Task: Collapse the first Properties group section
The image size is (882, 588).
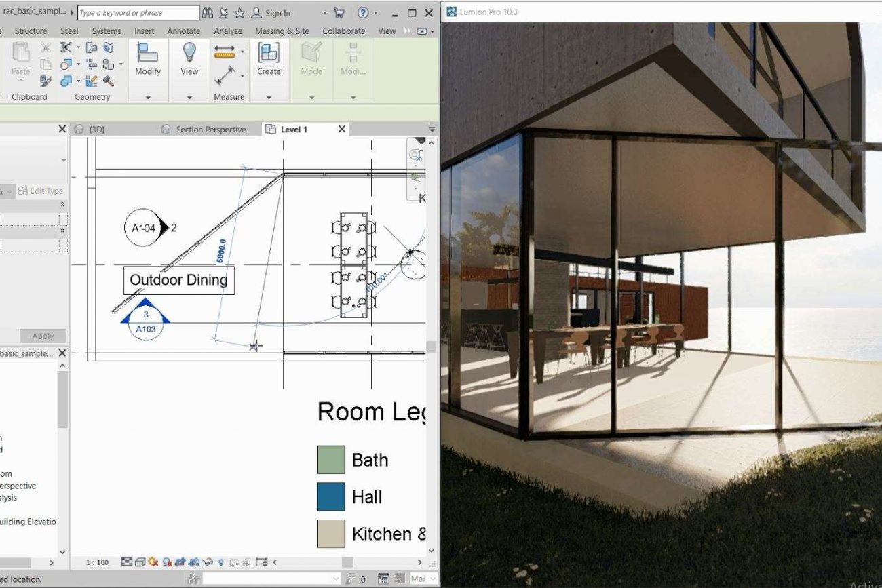Action: pos(63,204)
